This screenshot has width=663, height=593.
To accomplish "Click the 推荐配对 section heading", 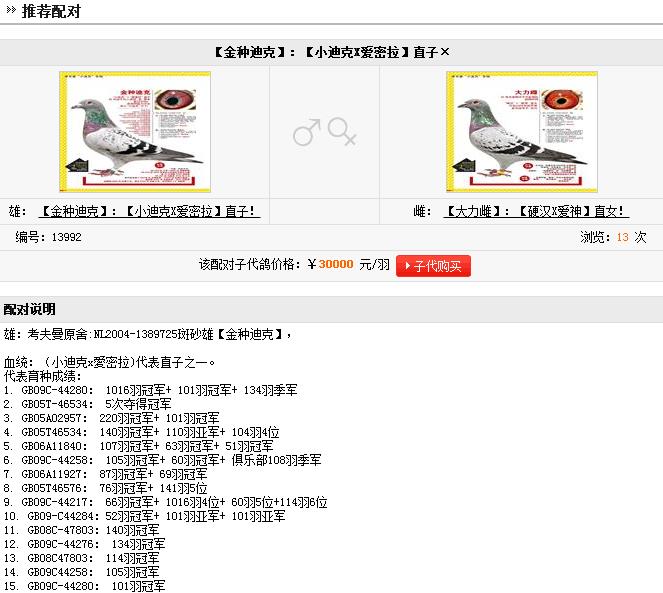I will pos(51,11).
